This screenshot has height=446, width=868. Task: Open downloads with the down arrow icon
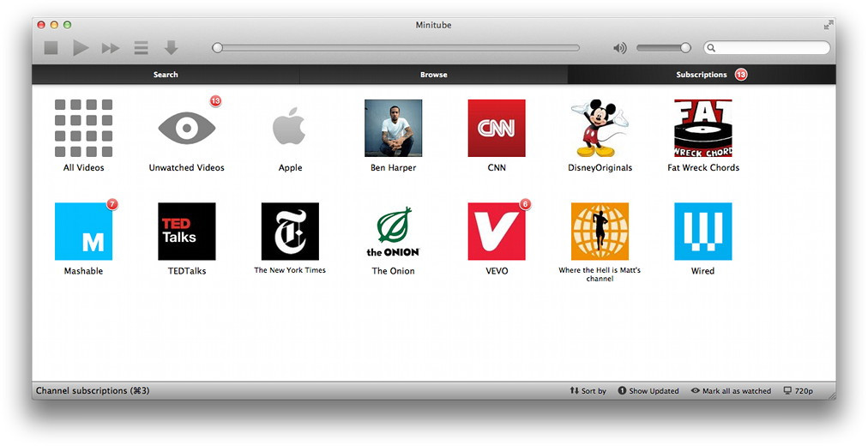click(171, 47)
